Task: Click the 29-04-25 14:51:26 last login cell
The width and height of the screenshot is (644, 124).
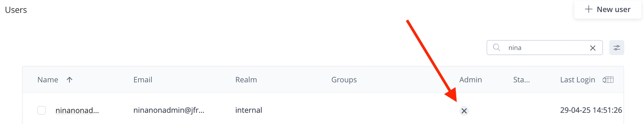Action: (591, 110)
